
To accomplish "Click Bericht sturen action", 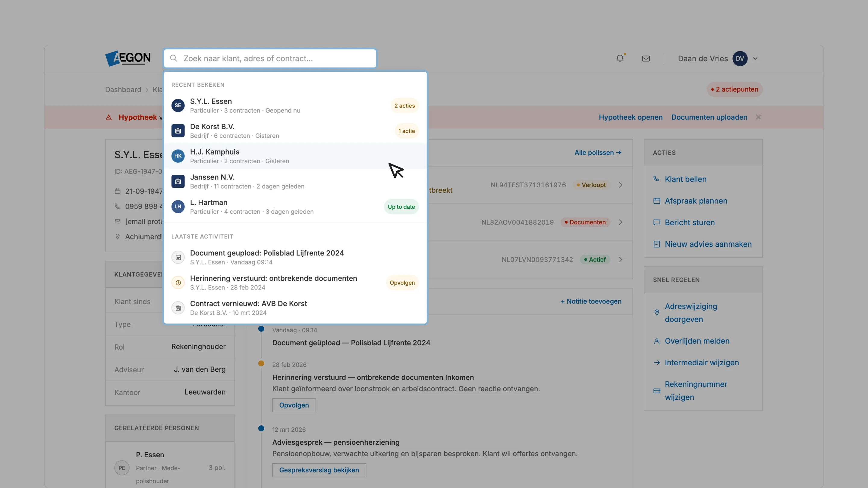I will point(690,222).
